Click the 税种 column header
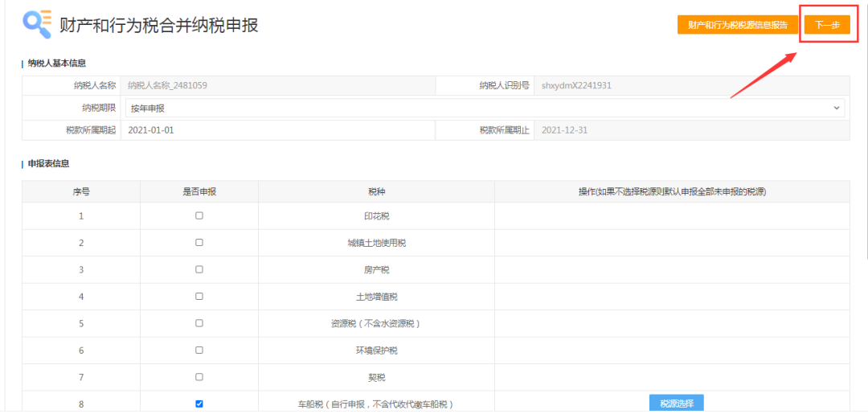The image size is (868, 414). pyautogui.click(x=376, y=191)
